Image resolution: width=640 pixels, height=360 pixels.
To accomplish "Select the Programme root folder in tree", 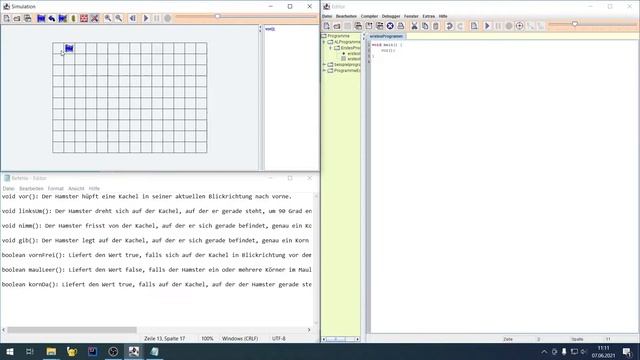I will [x=338, y=36].
